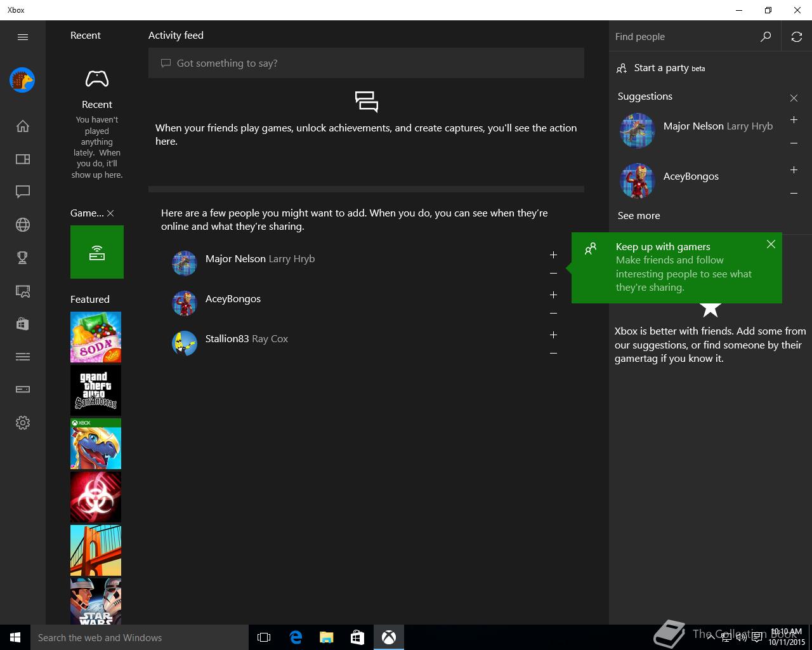Open Game DVR captures icon

23,291
